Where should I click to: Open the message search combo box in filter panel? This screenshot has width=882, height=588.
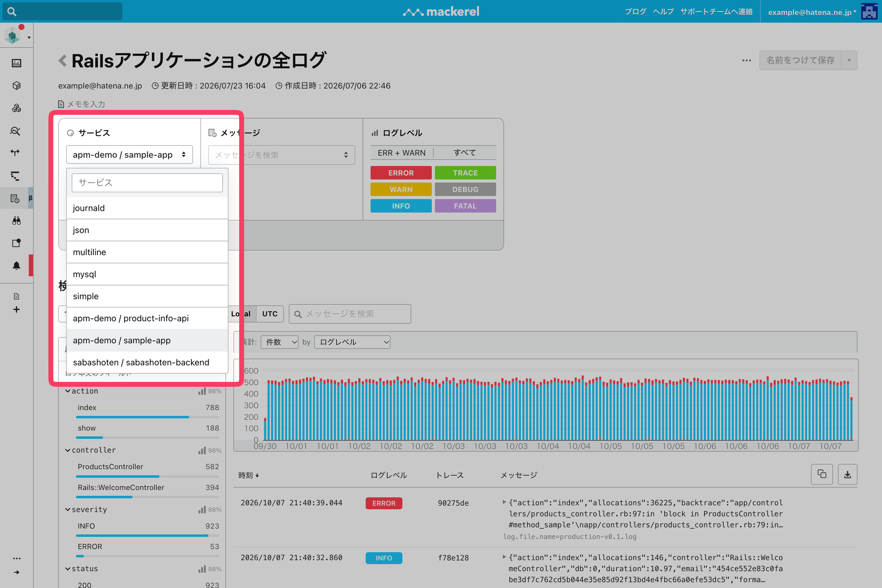click(x=281, y=155)
